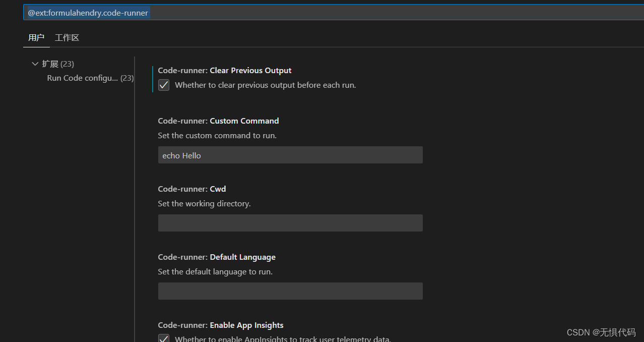644x342 pixels.
Task: Click the Clear Previous Output setting title
Action: point(225,71)
